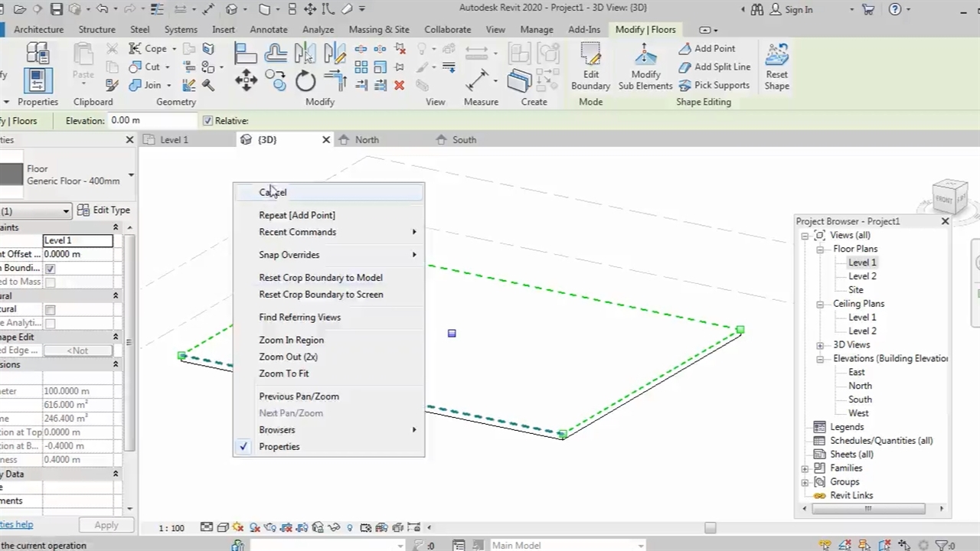The width and height of the screenshot is (980, 551).
Task: Click the Move tool icon
Action: (246, 81)
